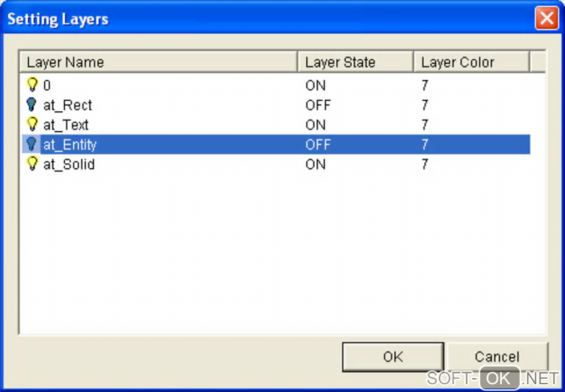
Task: Select layer name 0
Action: pos(47,85)
